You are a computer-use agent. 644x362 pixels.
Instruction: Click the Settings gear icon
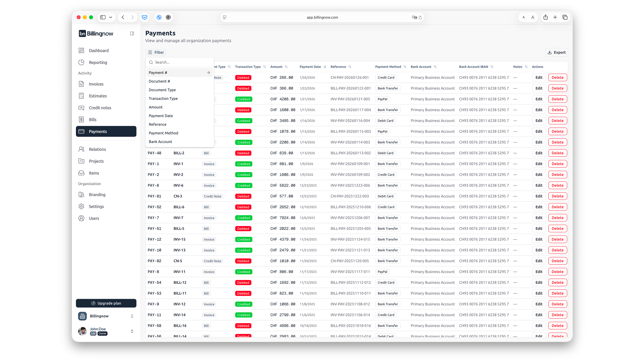[82, 206]
